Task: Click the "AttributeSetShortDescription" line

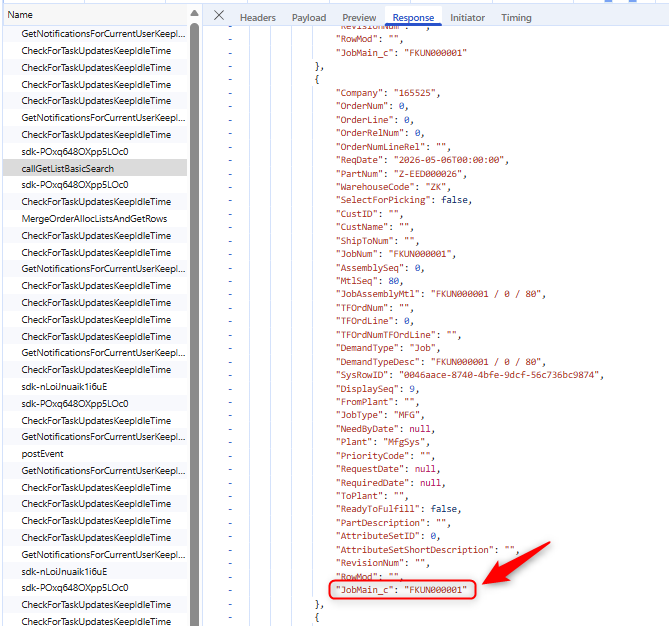Action: pyautogui.click(x=427, y=550)
